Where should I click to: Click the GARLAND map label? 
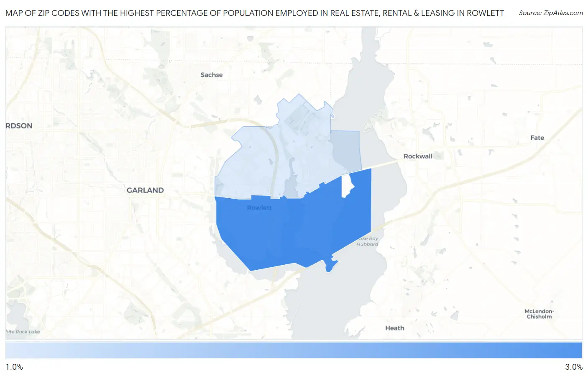pyautogui.click(x=145, y=190)
